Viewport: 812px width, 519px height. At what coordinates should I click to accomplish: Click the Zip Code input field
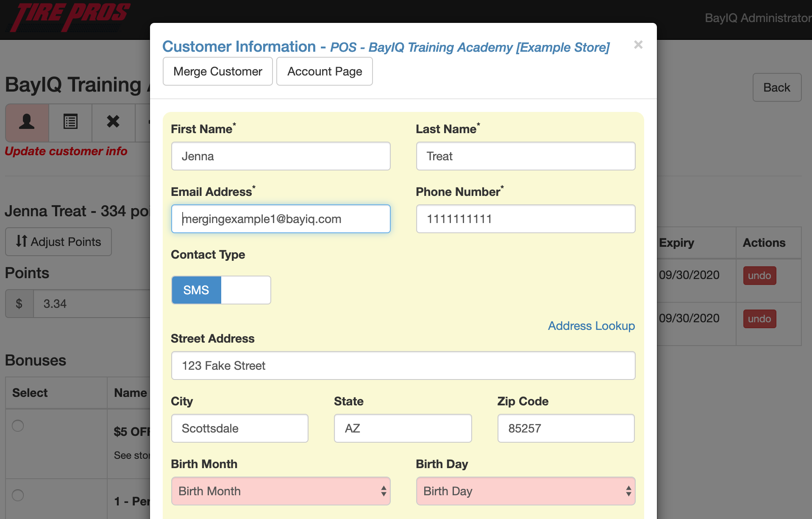pos(566,428)
